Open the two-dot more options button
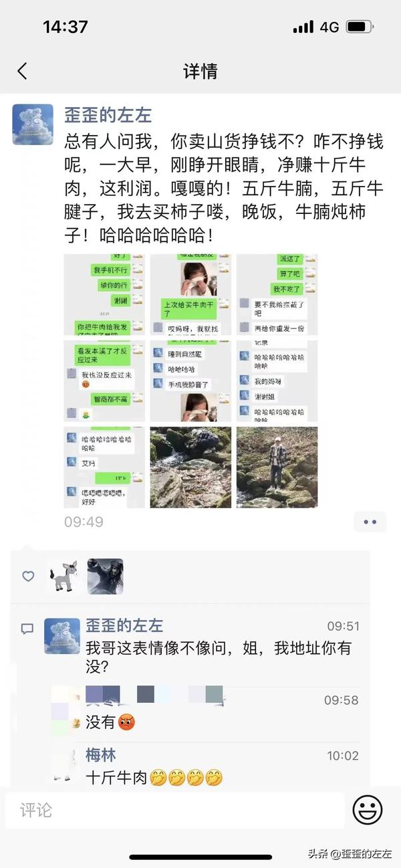The height and width of the screenshot is (868, 401). [x=370, y=522]
